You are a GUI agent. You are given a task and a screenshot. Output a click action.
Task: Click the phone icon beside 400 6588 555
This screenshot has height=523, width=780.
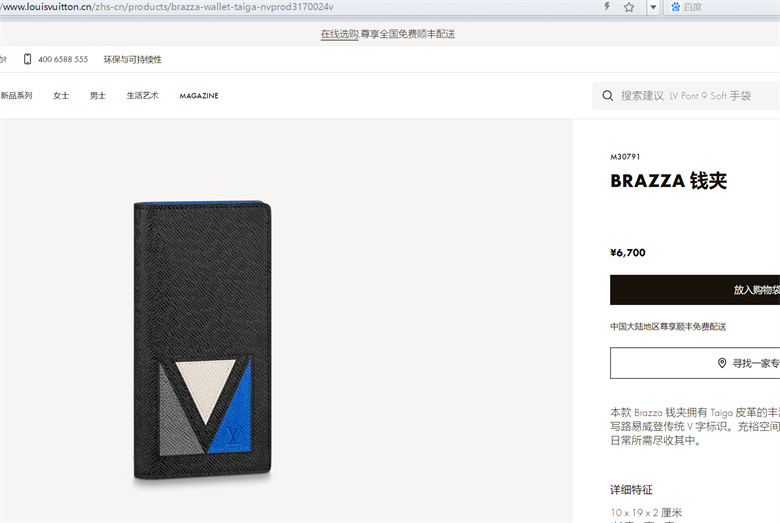pos(27,59)
